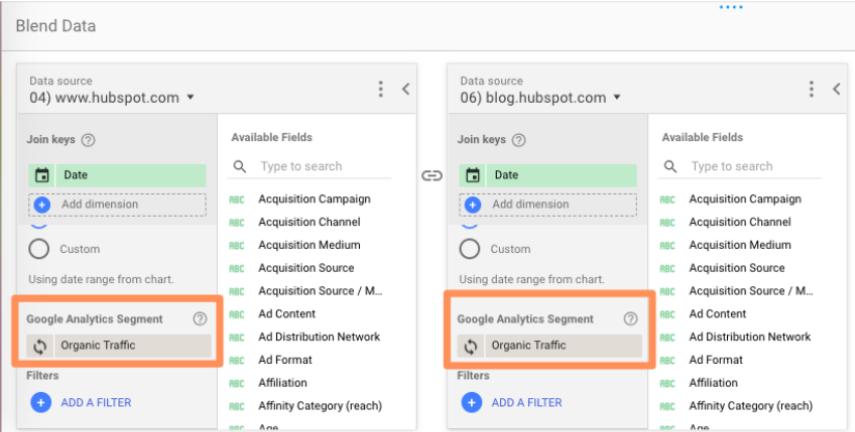Collapse the blog.hubspot.com data source panel
Viewport: 855px width, 432px height.
tap(836, 89)
